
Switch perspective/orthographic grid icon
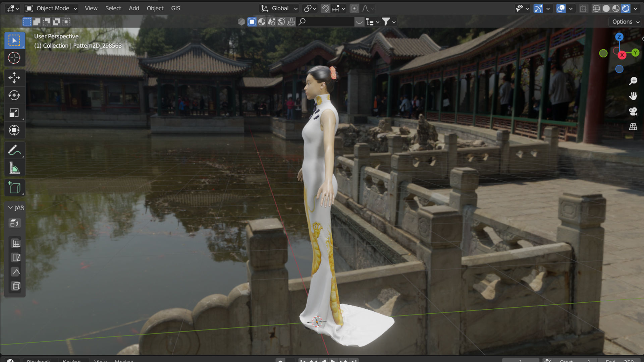pos(633,127)
